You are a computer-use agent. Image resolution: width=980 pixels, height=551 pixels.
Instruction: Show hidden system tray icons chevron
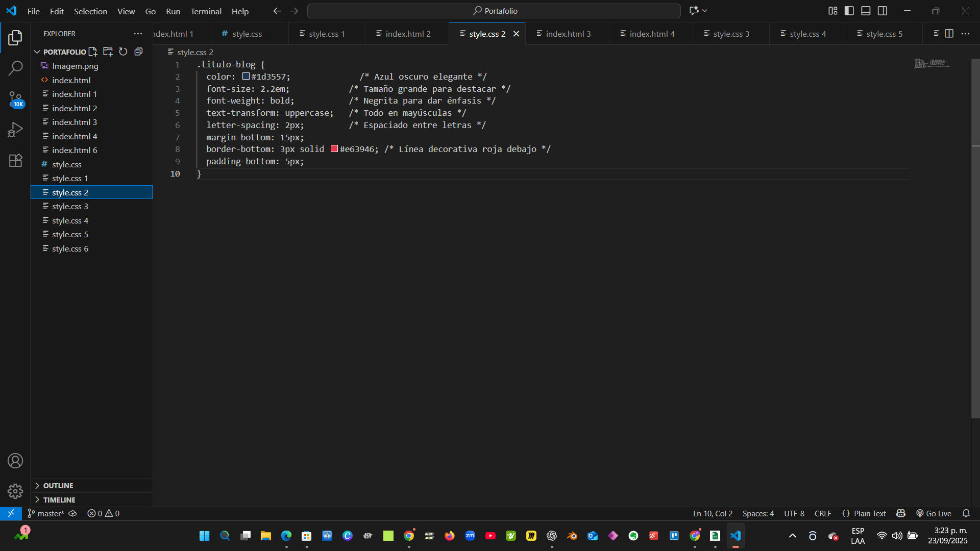[793, 536]
